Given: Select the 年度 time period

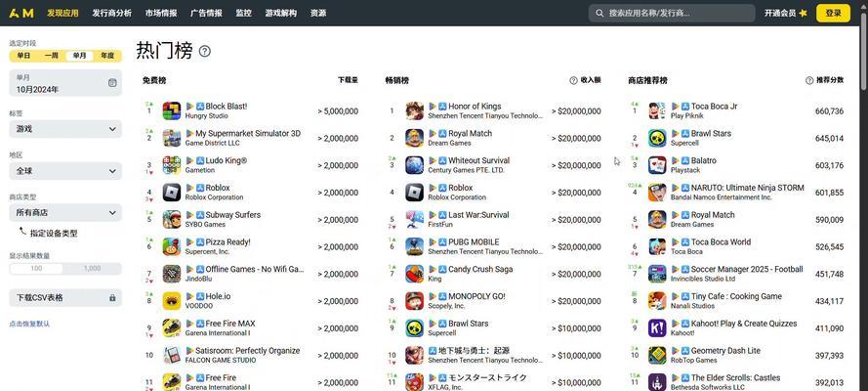Looking at the screenshot, I should pos(107,56).
